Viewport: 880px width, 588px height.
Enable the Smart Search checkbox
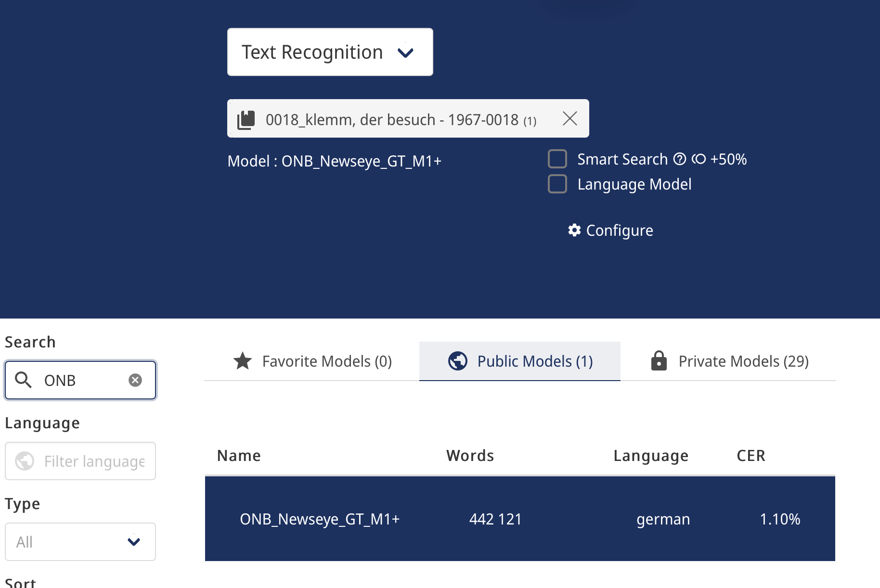557,159
